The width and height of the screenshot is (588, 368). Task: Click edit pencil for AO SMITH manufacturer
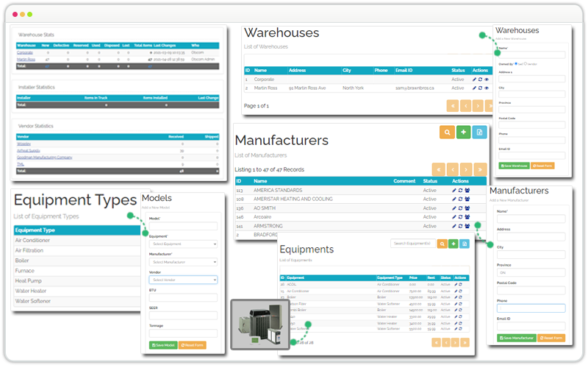pyautogui.click(x=454, y=208)
